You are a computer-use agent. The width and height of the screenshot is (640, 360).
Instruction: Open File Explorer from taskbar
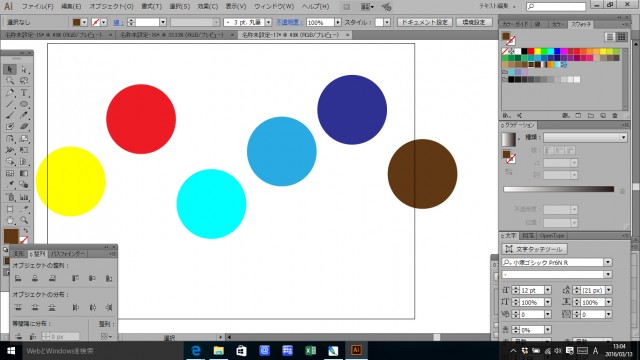point(219,351)
